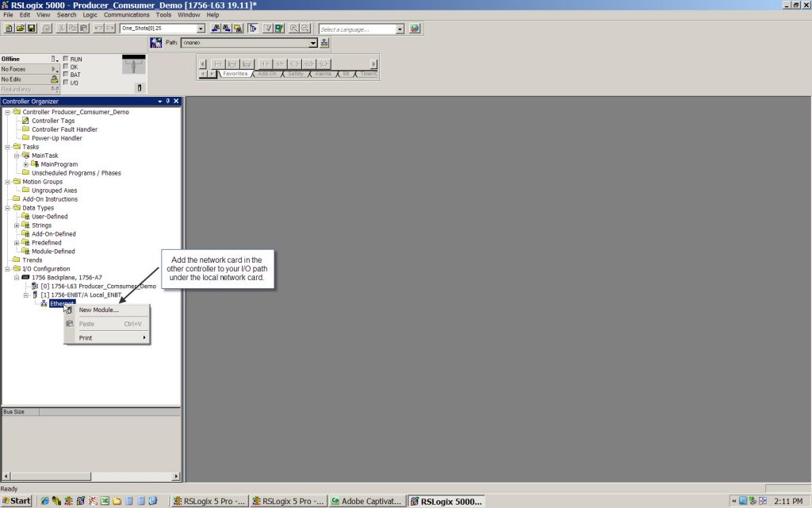This screenshot has width=812, height=508.
Task: Click the communication path status icon
Action: tap(156, 43)
